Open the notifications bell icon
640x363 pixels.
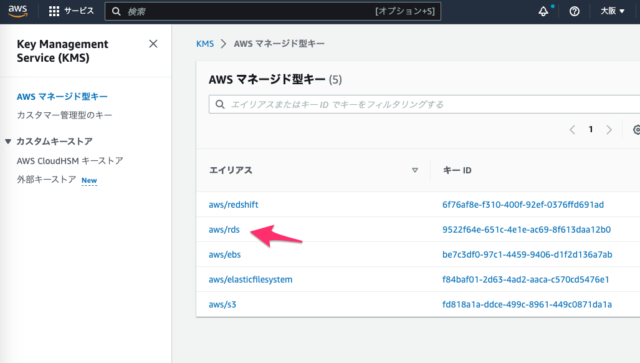(x=543, y=11)
